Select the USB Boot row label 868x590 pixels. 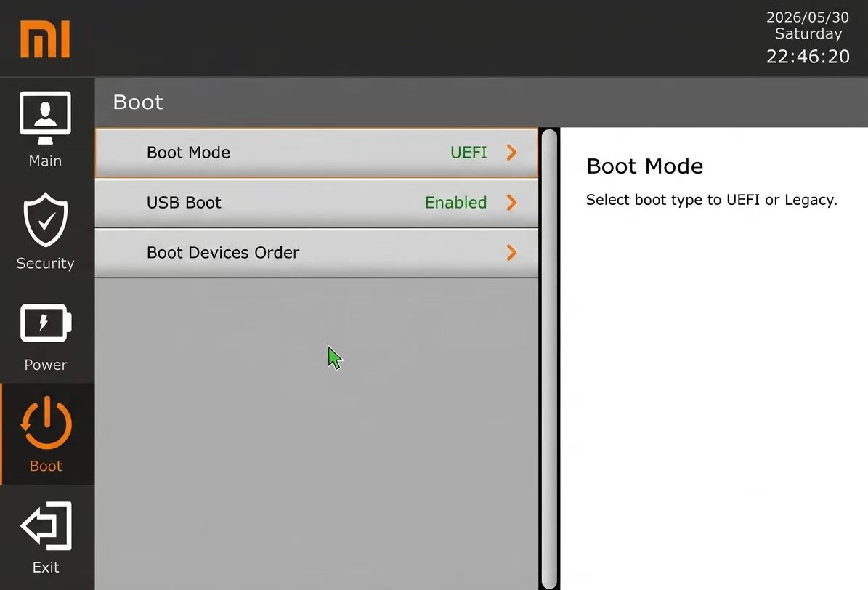point(184,202)
